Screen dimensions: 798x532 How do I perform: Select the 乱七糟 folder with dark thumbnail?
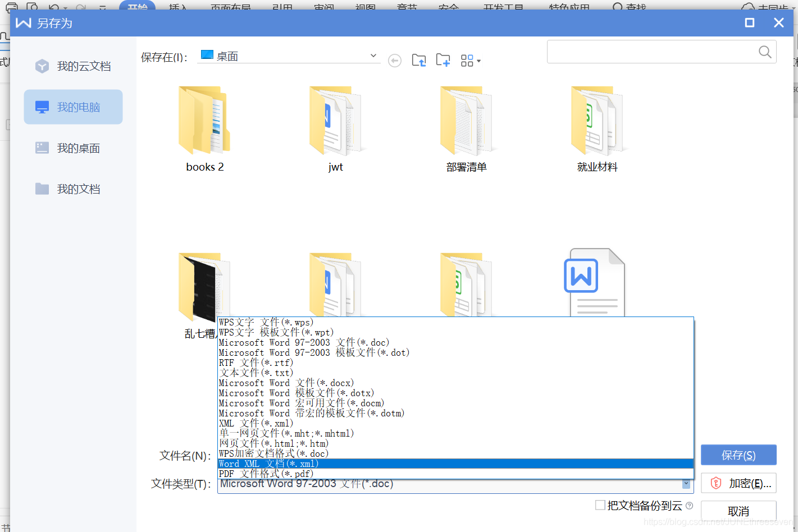202,295
